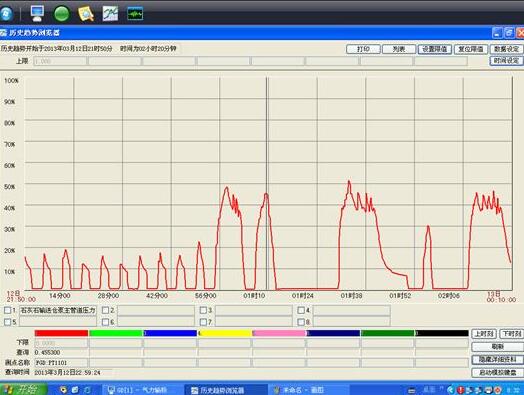This screenshot has height=395, width=524.
Task: Open the trend chart icon in toolbar
Action: point(110,14)
